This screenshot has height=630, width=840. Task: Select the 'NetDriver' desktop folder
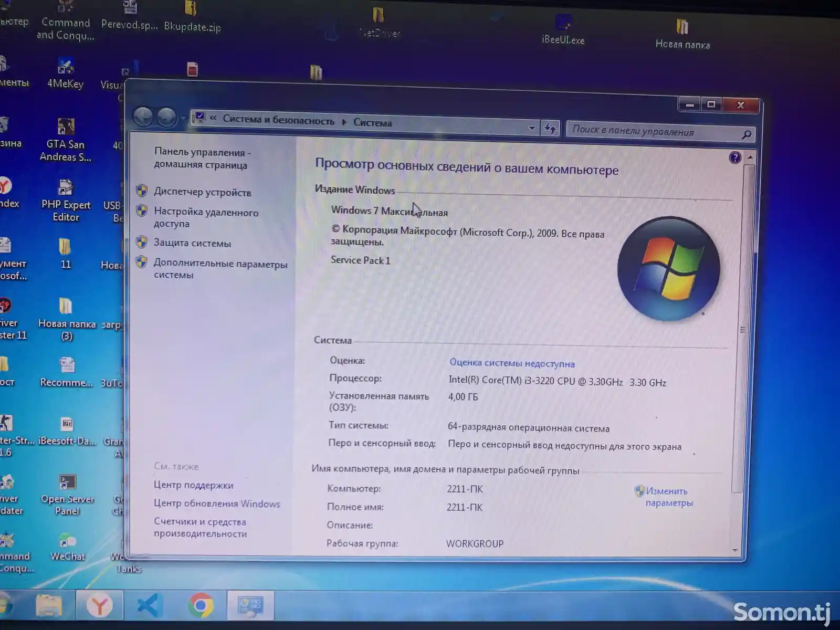coord(379,23)
